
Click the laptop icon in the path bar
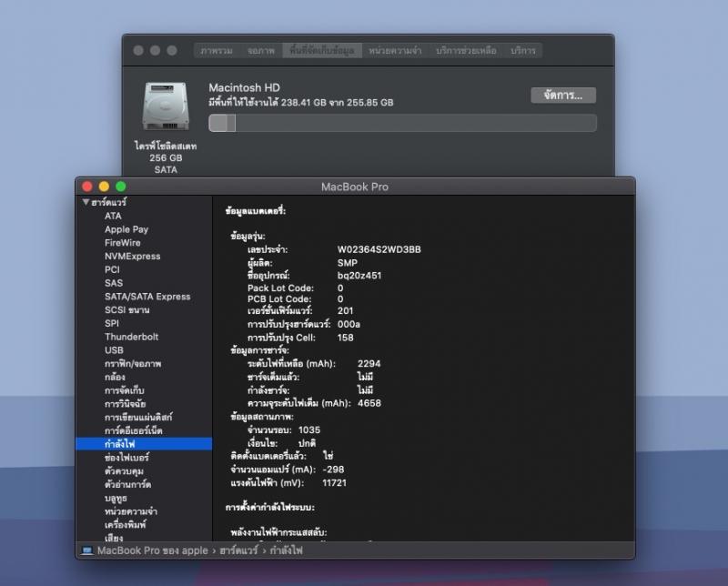coord(86,551)
